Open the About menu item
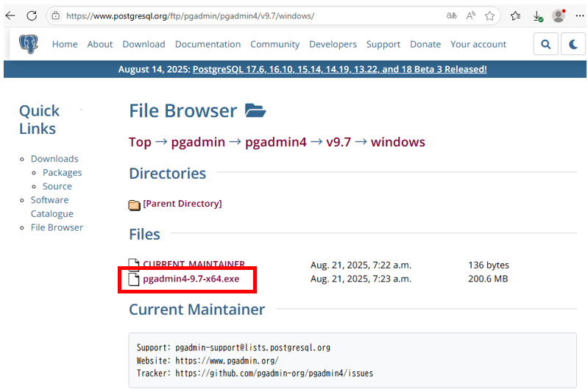 (100, 44)
